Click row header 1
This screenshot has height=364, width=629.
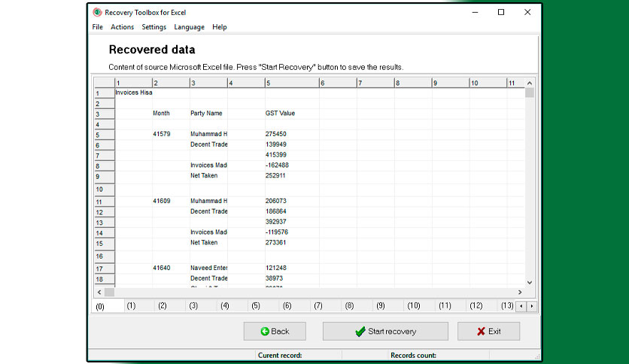(x=105, y=93)
